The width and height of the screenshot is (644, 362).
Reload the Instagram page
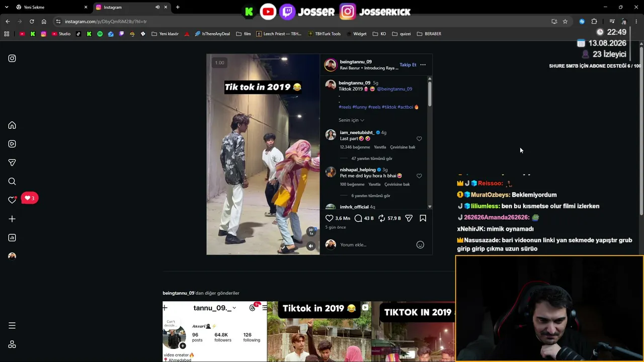click(32, 22)
